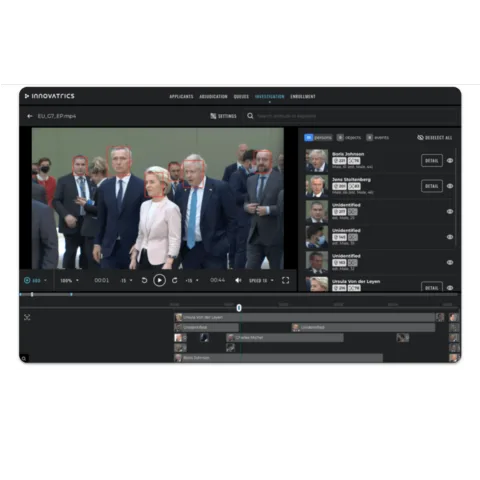The width and height of the screenshot is (480, 480).
Task: Open the 100% zoom dropdown
Action: (69, 280)
